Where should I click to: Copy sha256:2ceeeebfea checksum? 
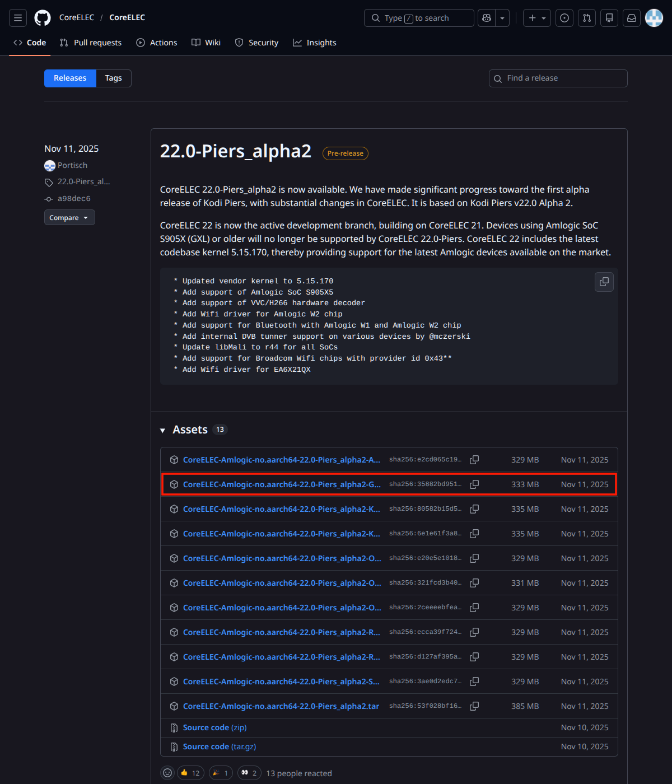(474, 608)
